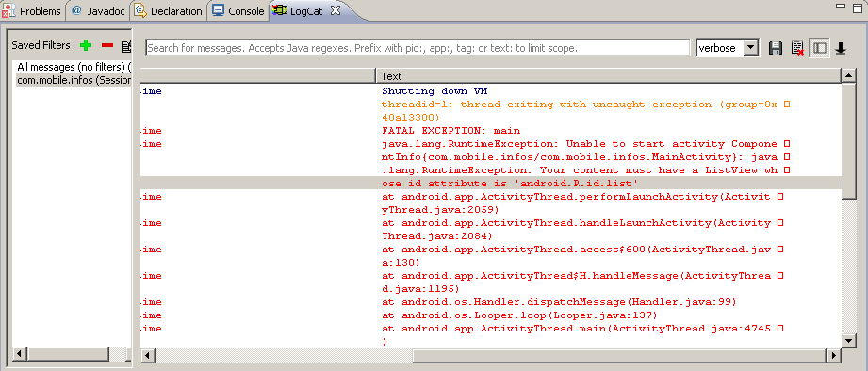Select the LogCat tab
This screenshot has width=868, height=371.
tap(300, 11)
